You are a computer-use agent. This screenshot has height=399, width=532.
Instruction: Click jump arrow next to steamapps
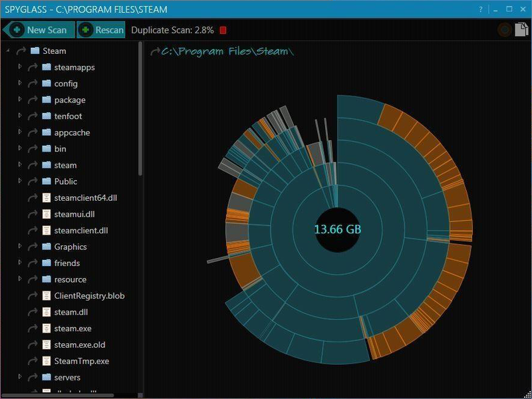click(33, 67)
